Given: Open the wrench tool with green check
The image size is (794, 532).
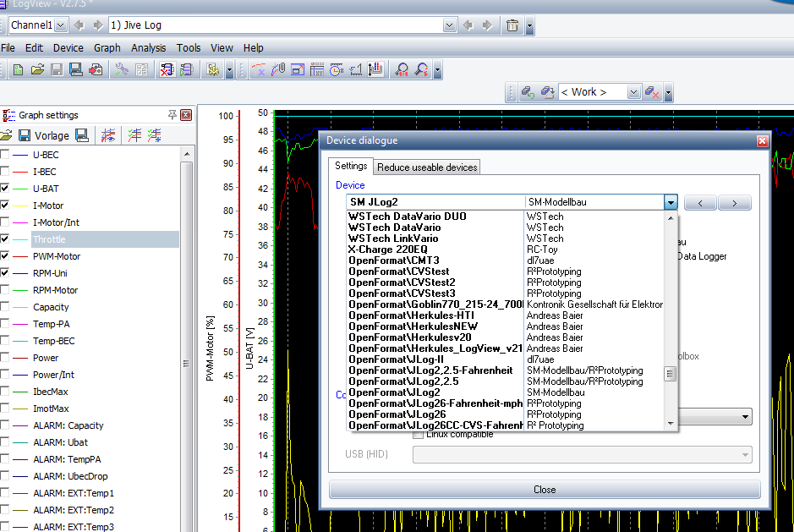Looking at the screenshot, I should (x=122, y=70).
